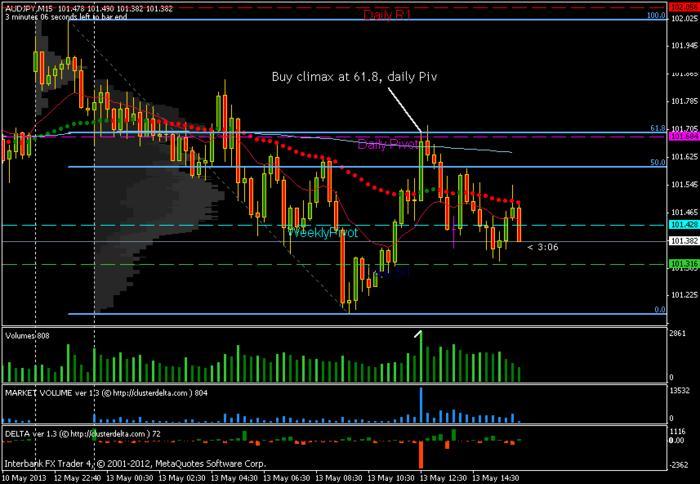Viewport: 700px width, 484px height.
Task: Click the cyan 101.428 price tag
Action: point(683,225)
